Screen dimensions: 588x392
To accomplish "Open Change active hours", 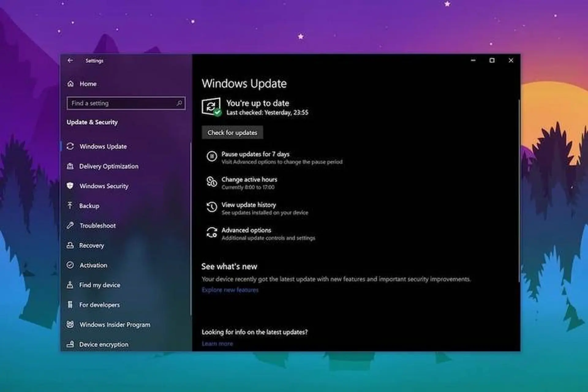I will pos(242,183).
